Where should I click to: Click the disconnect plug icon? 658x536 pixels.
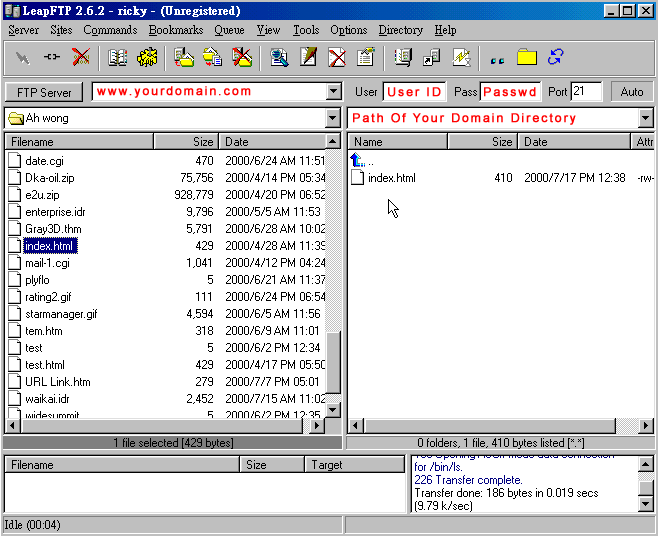(x=52, y=57)
